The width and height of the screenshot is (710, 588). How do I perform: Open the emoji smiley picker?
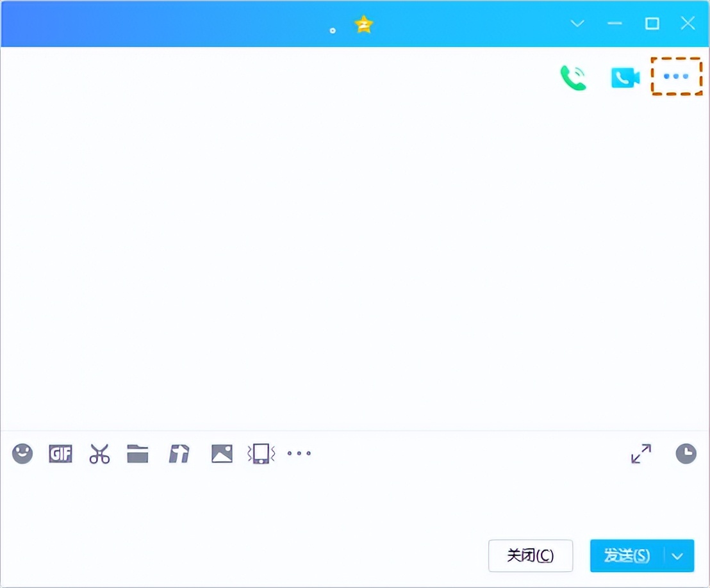[22, 453]
